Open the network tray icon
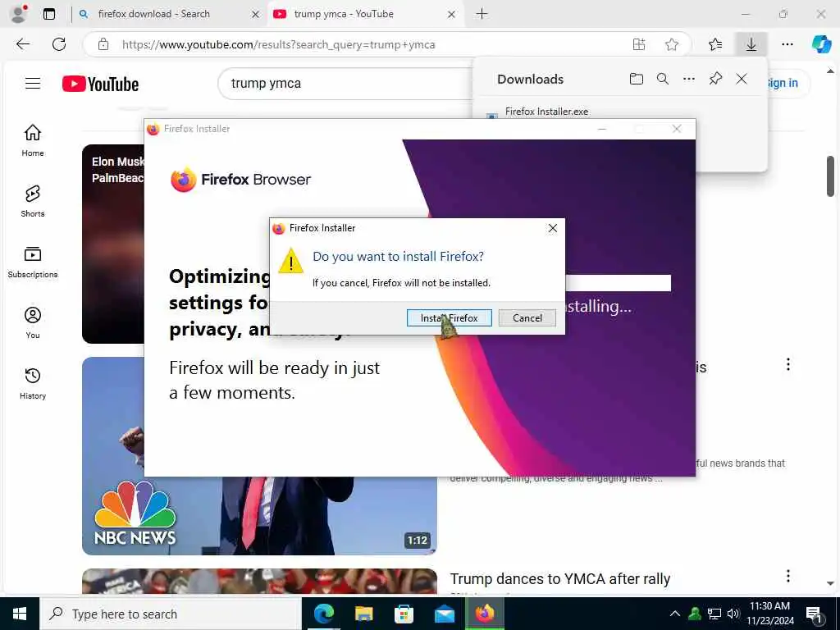This screenshot has height=630, width=840. [x=714, y=614]
